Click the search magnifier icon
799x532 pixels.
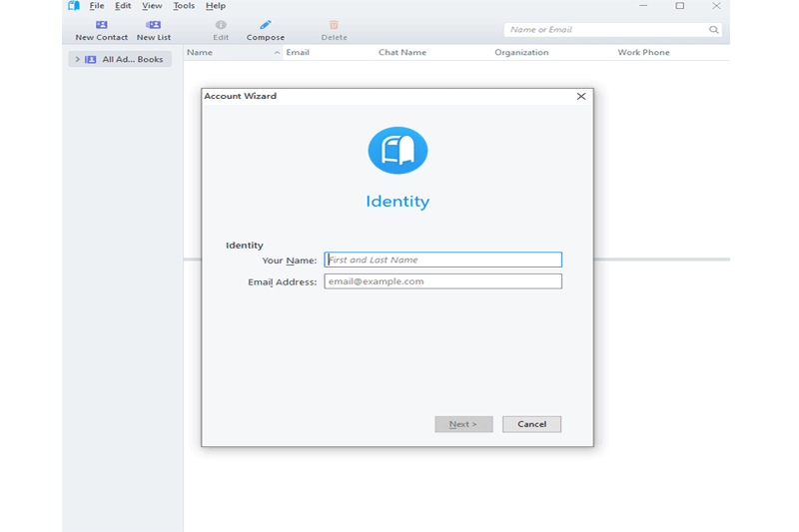pyautogui.click(x=713, y=30)
